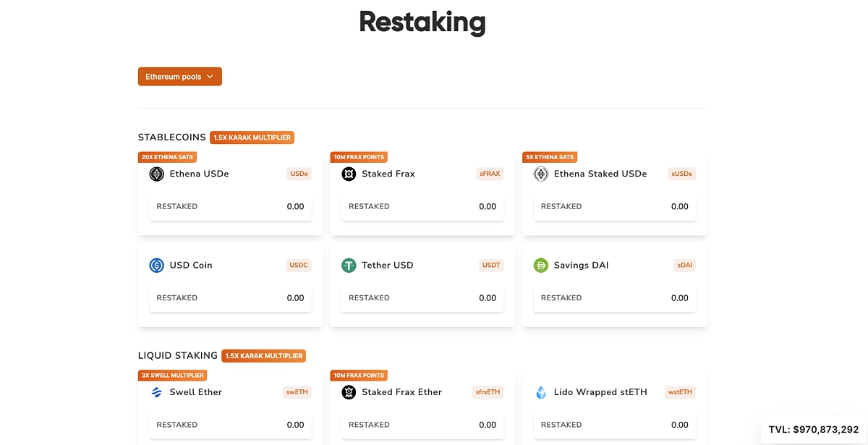Click the 10M FRAX POINTS badge on Staked Frax
The image size is (868, 445).
pyautogui.click(x=359, y=157)
